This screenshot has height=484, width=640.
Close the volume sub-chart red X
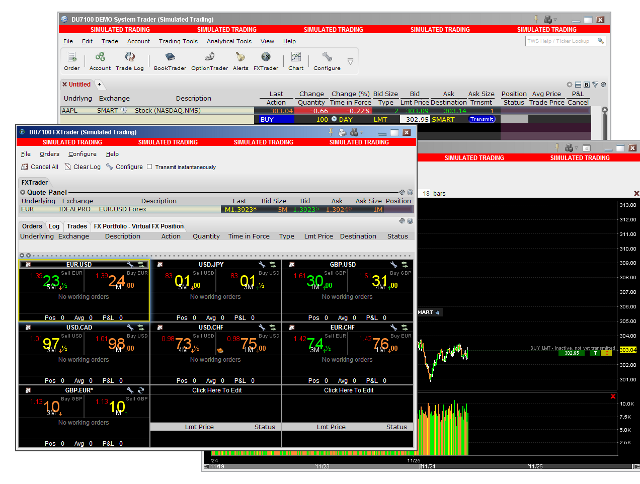coord(613,397)
